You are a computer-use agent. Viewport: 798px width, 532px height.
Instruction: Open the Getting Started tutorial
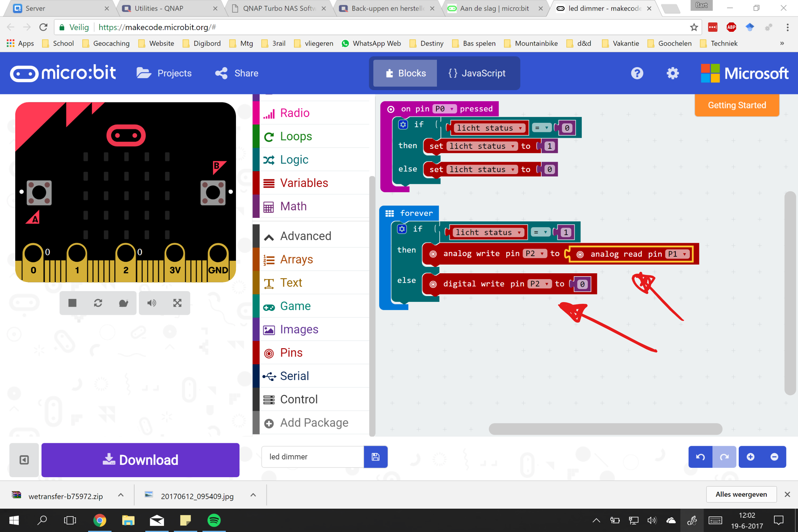click(737, 105)
